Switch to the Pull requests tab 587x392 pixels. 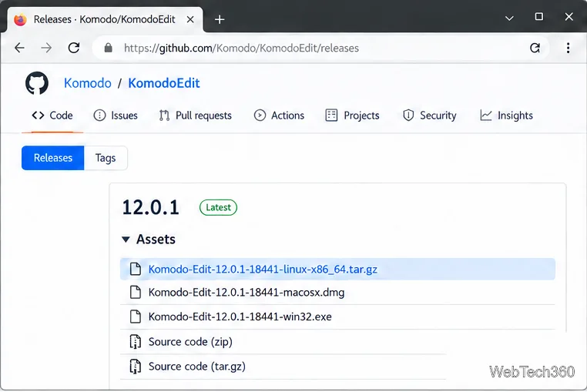(x=195, y=116)
